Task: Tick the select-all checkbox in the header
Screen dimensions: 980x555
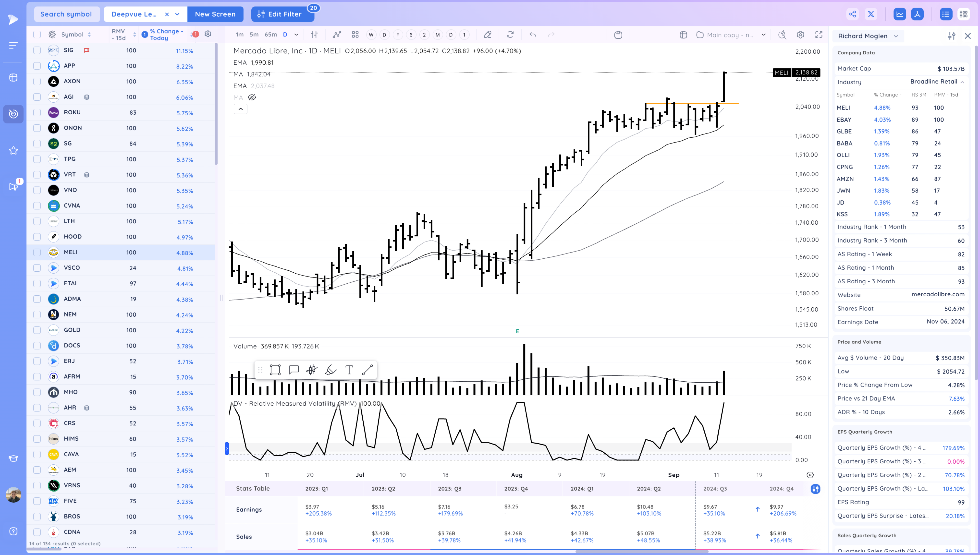Action: [37, 35]
